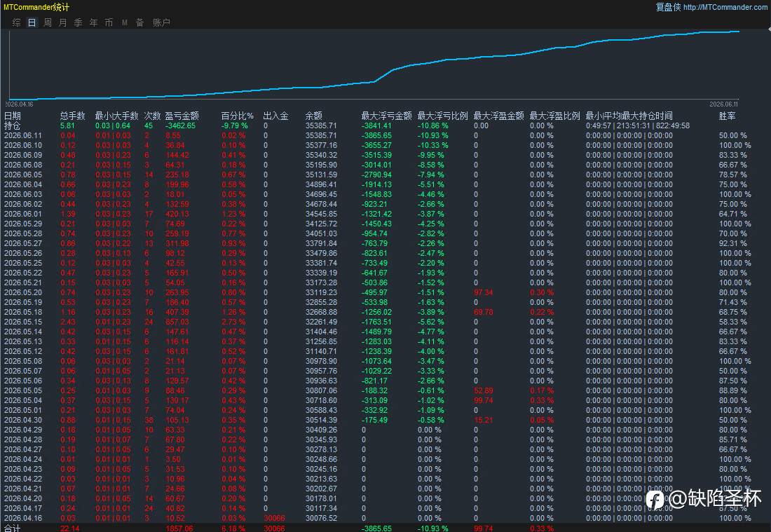This screenshot has width=771, height=532.
Task: Switch to the 综 summary tab
Action: point(17,22)
